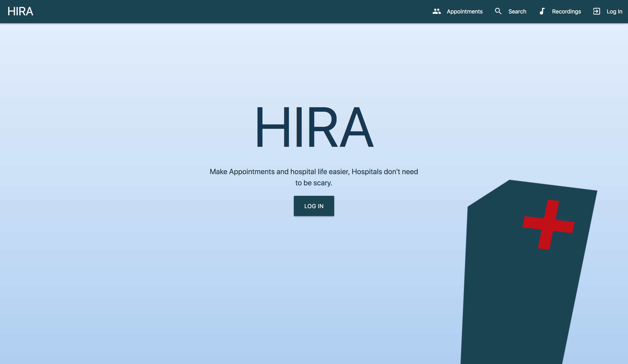
Task: Click the 'Make Appointments and hospital life' tagline line
Action: click(314, 172)
